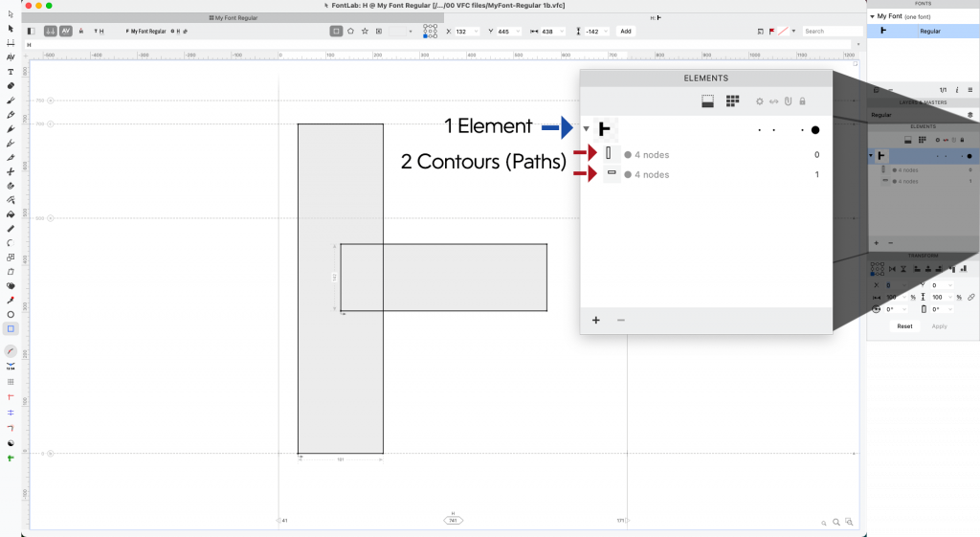
Task: Click the Apply button in Transform panel
Action: point(940,326)
